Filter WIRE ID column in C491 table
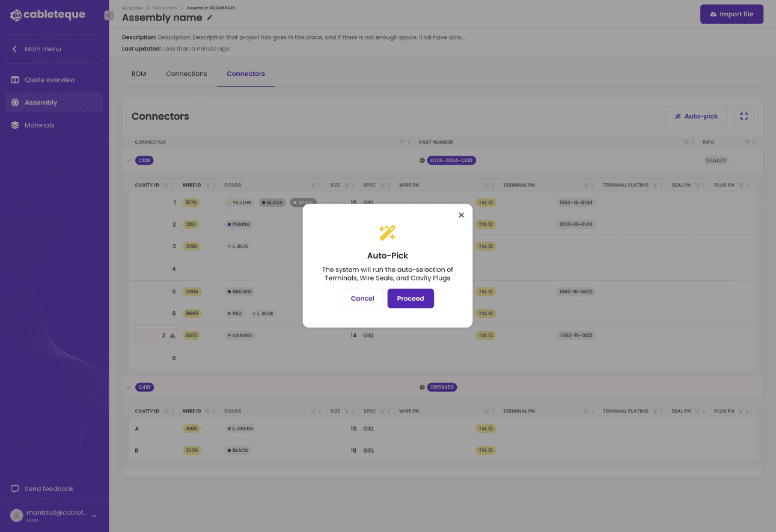 click(207, 411)
